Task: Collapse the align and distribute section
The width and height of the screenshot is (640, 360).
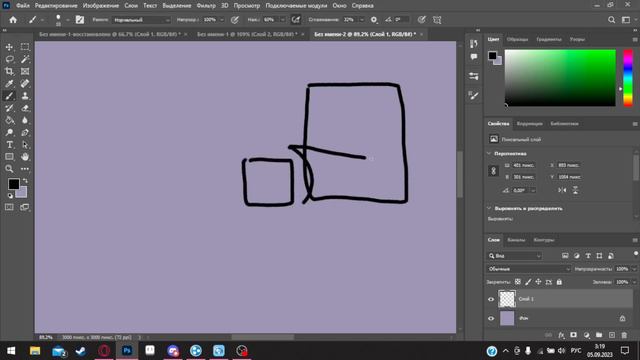Action: tap(489, 208)
